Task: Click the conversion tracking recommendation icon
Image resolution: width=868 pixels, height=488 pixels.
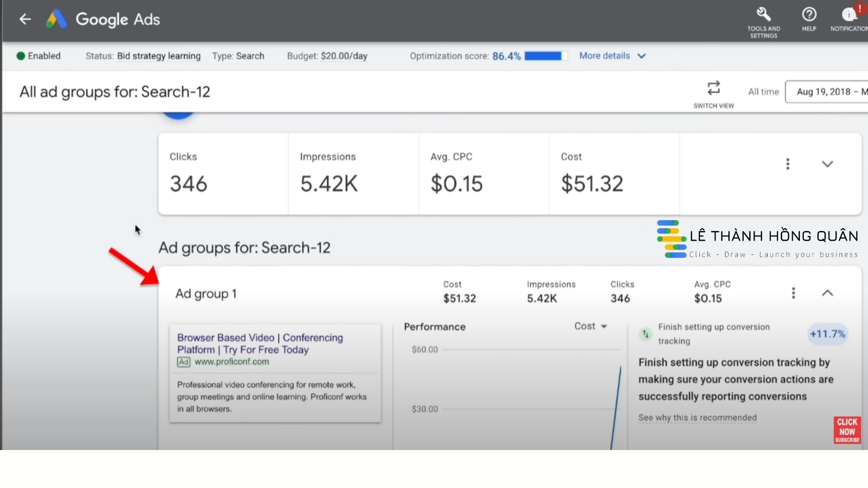Action: point(646,334)
